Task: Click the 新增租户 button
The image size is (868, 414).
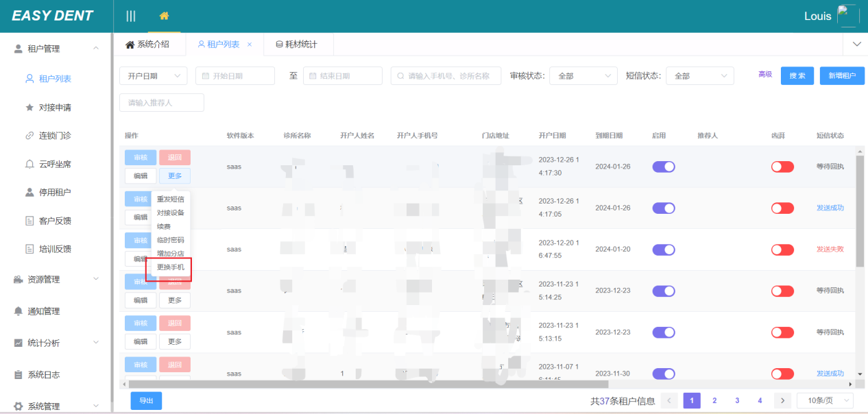Action: 842,76
